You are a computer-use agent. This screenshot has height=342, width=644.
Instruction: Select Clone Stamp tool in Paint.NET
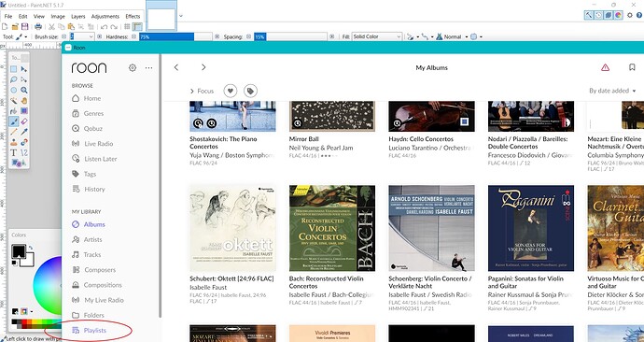[x=14, y=142]
